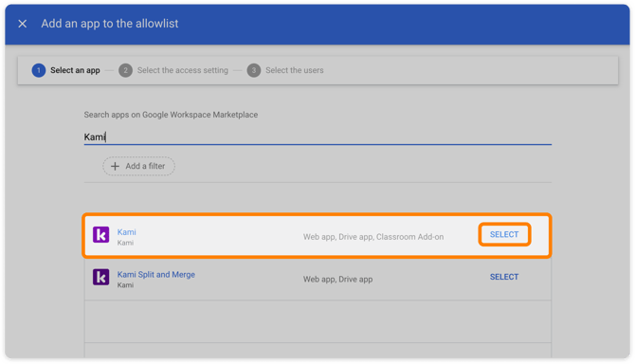Click the Add an app to the allowlist title

click(110, 24)
